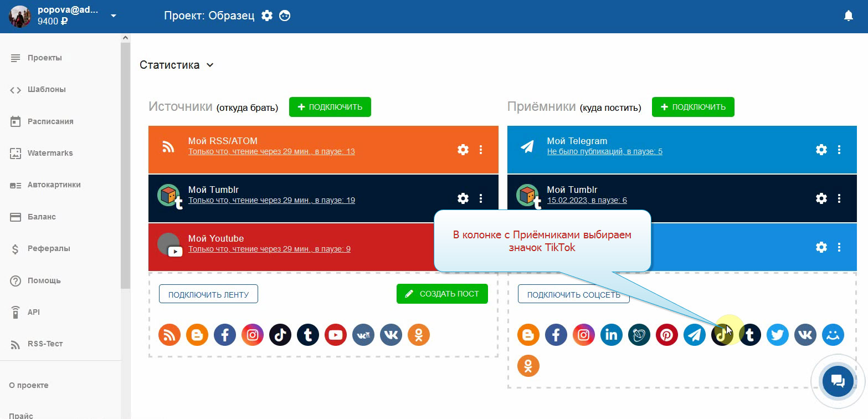Click the TikTok icon in receivers column

(x=722, y=335)
